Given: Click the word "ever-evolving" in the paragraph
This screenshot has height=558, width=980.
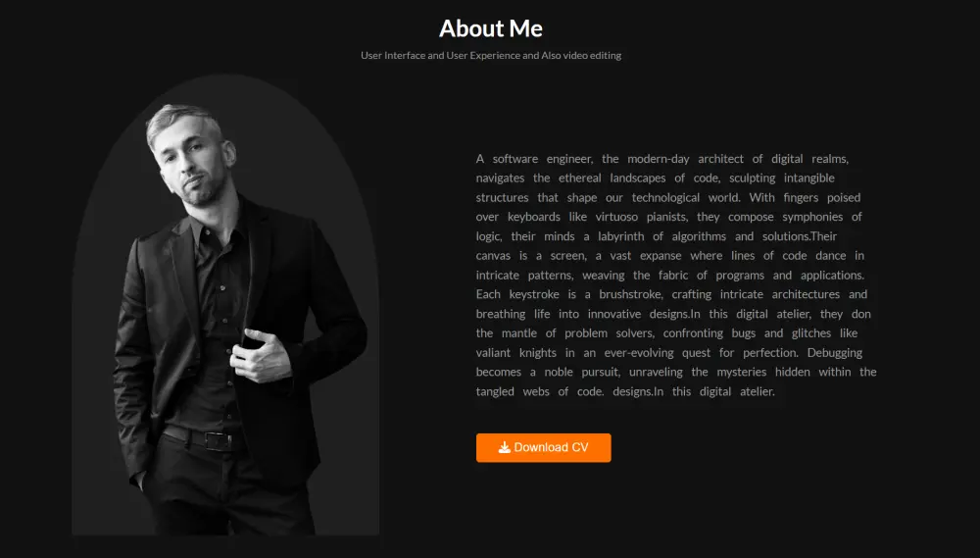Looking at the screenshot, I should [x=639, y=353].
